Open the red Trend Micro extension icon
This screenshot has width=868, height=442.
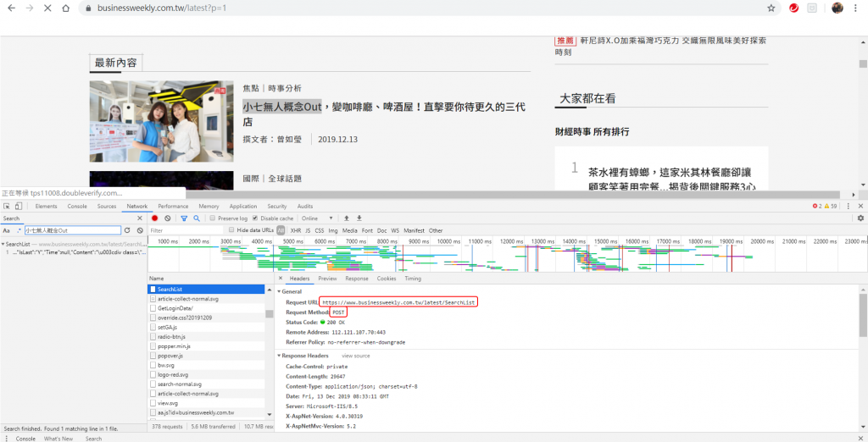tap(793, 8)
